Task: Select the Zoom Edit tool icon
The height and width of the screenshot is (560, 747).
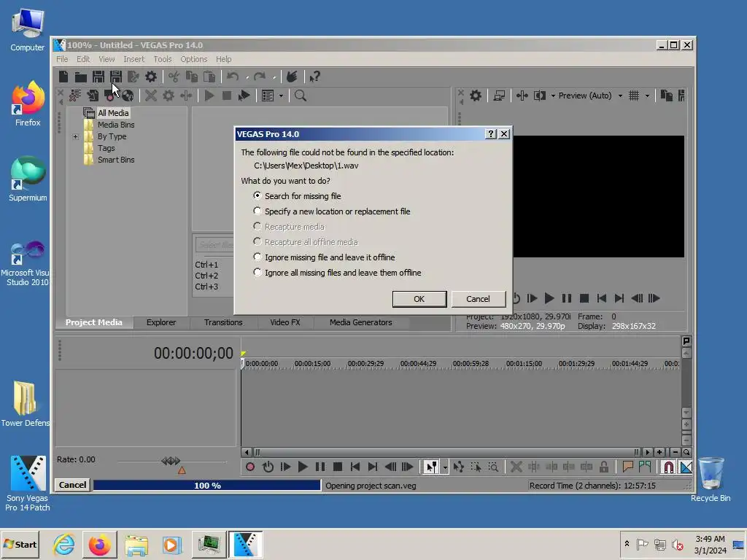Action: click(x=493, y=467)
